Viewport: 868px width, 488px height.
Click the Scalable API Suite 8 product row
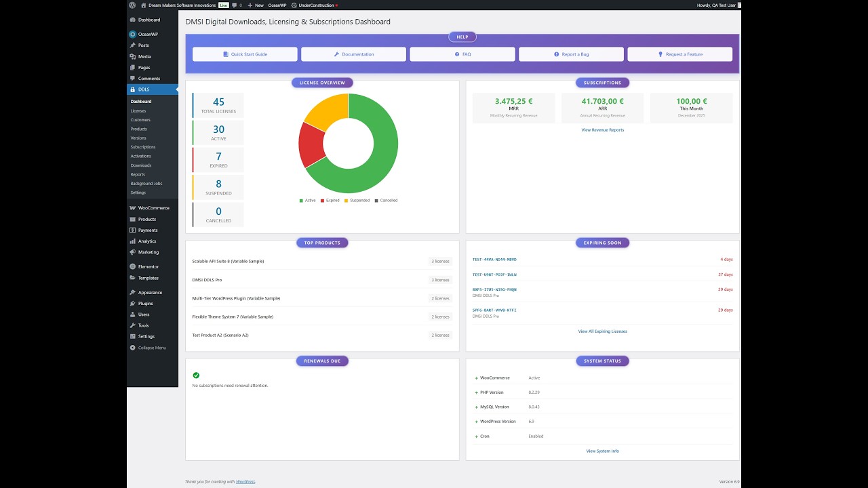322,261
